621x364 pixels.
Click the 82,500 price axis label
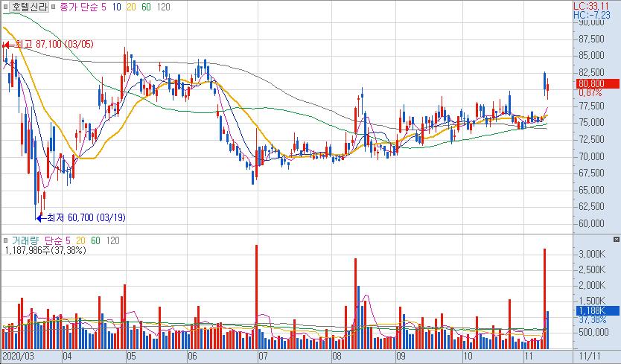click(591, 72)
